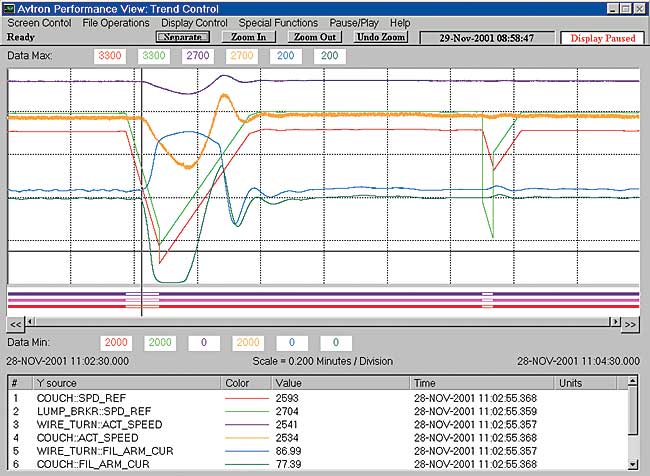Screen dimensions: 650x476
Task: Click the Value column header
Action: point(341,383)
